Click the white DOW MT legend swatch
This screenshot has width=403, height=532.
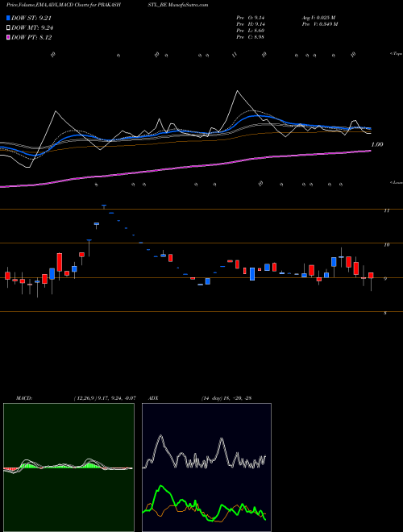click(x=8, y=28)
